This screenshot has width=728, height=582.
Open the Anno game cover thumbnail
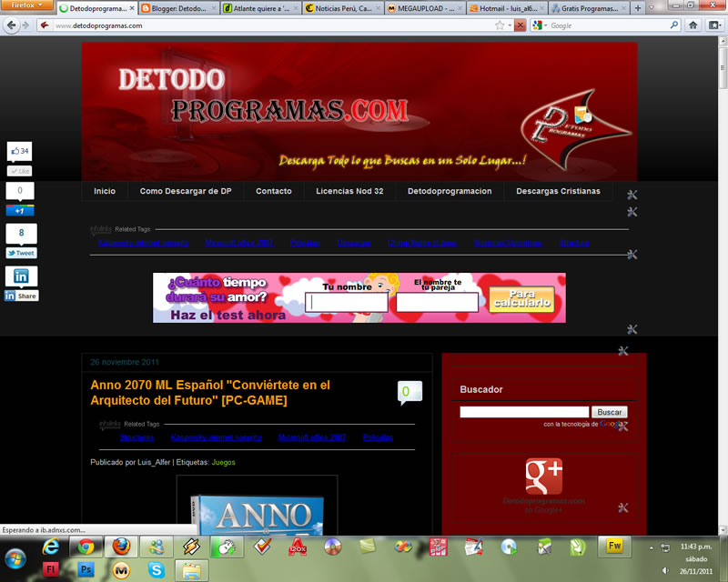258,506
